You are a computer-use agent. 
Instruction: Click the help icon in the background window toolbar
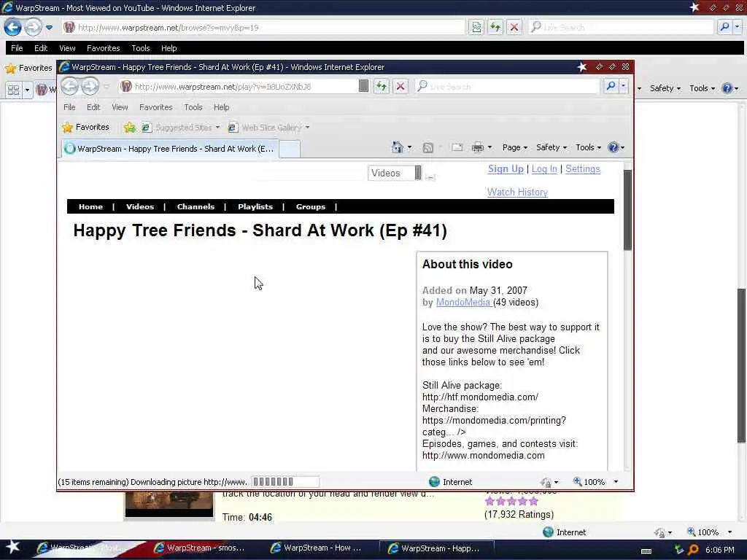(727, 88)
